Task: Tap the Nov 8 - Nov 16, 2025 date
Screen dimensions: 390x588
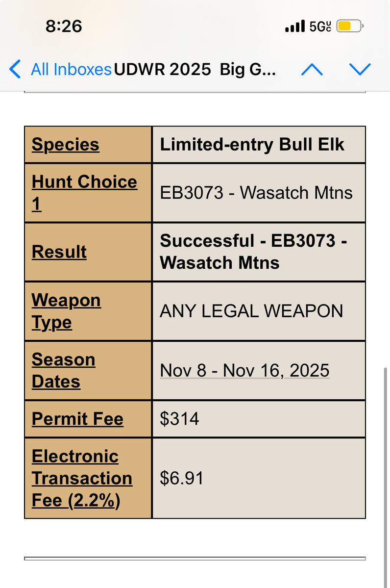Action: (244, 370)
